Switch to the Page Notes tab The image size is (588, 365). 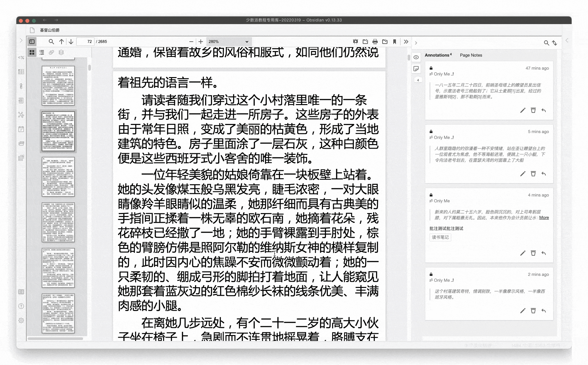pyautogui.click(x=471, y=55)
